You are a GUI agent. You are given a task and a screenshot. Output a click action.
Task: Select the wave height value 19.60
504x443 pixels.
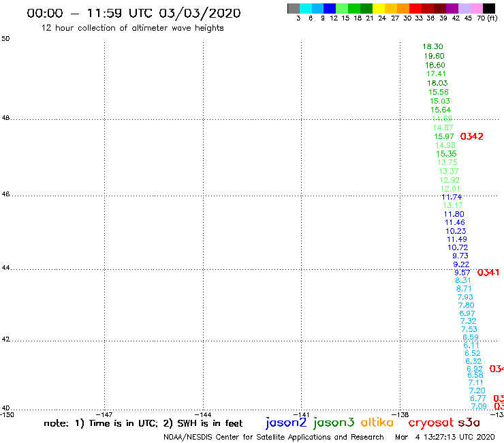click(x=434, y=56)
